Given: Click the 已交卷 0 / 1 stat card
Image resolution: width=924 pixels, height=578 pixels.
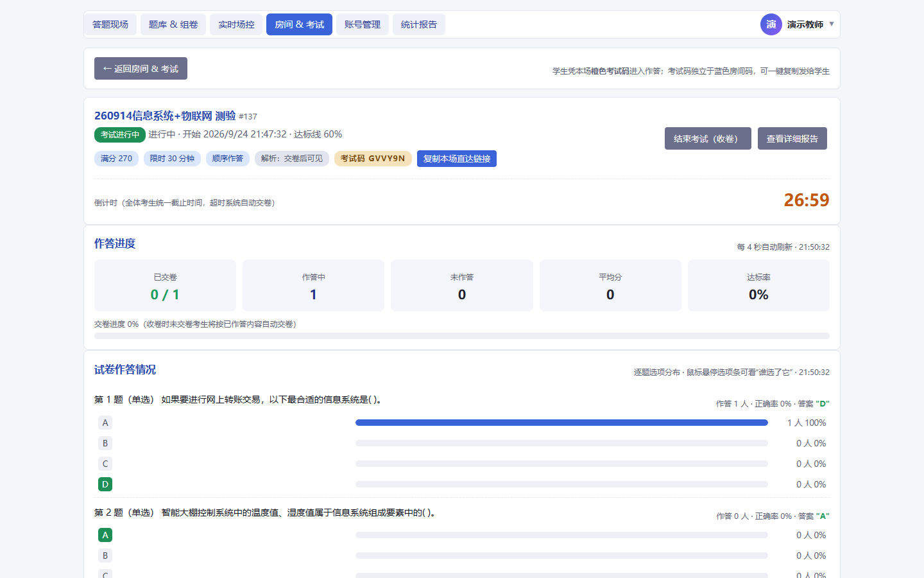Looking at the screenshot, I should point(165,286).
